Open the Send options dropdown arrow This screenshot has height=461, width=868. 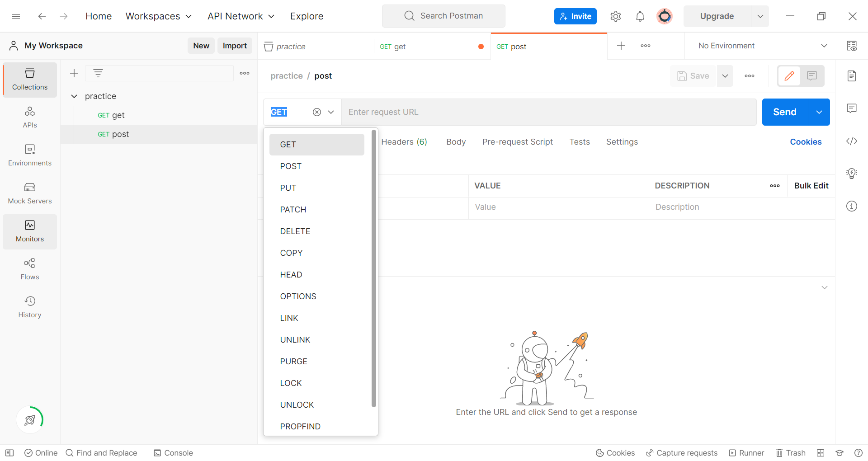point(819,112)
